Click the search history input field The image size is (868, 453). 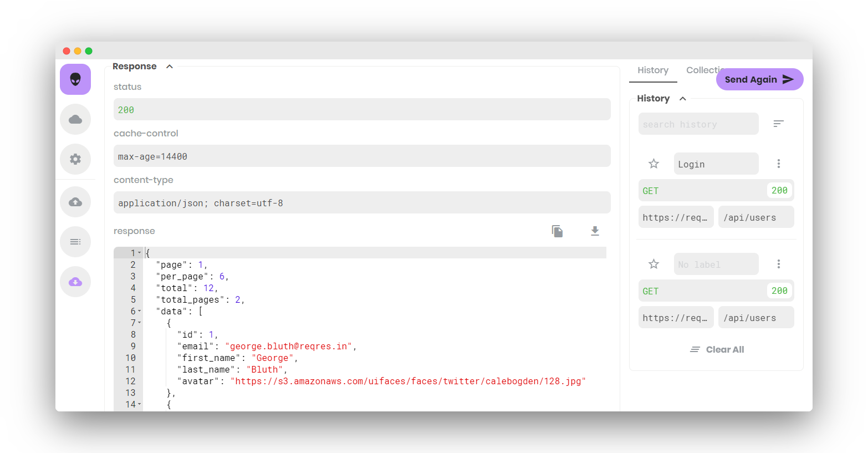tap(698, 124)
